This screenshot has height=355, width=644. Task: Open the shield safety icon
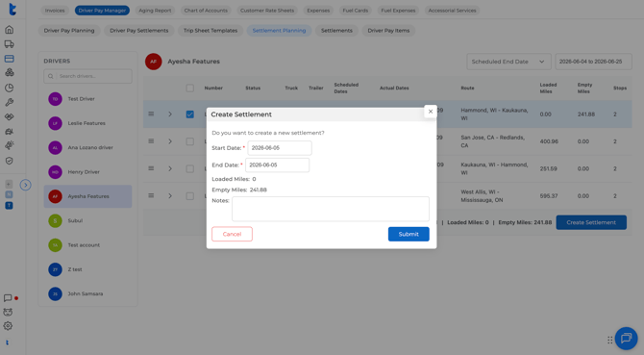point(9,161)
